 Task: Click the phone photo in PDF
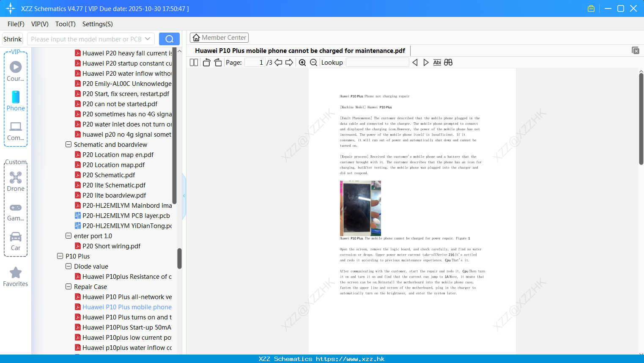click(360, 208)
